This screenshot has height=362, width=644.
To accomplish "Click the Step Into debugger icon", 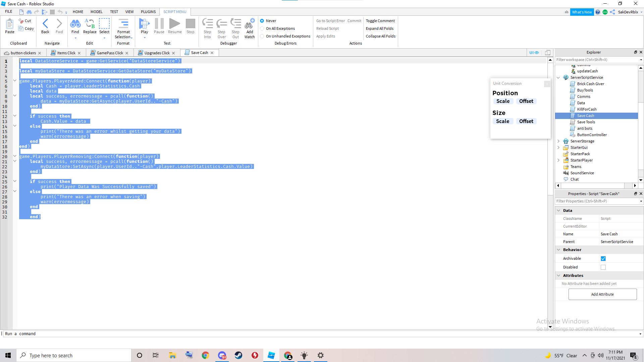I will pos(207,24).
